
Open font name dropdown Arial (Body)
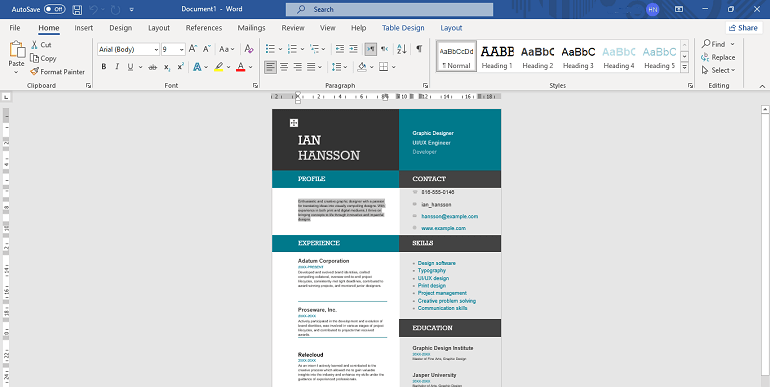click(156, 49)
